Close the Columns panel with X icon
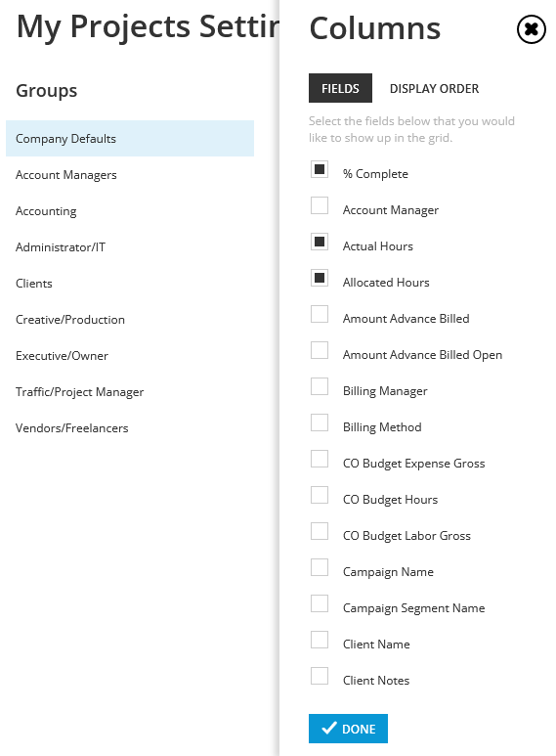 tap(531, 29)
